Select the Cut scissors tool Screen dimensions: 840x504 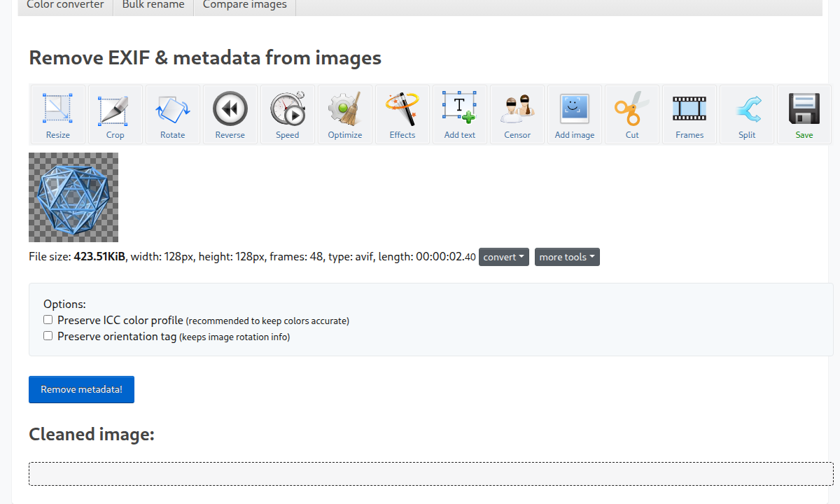point(632,115)
